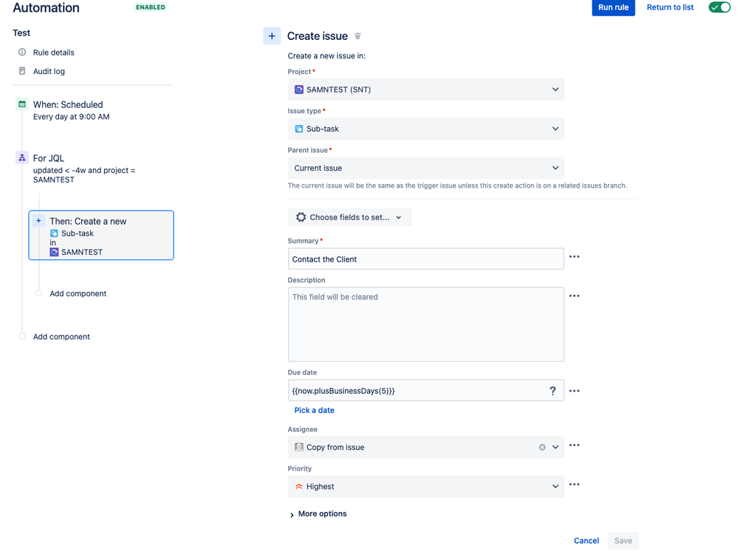Open the Parent issue dropdown
The image size is (738, 560).
coord(426,168)
